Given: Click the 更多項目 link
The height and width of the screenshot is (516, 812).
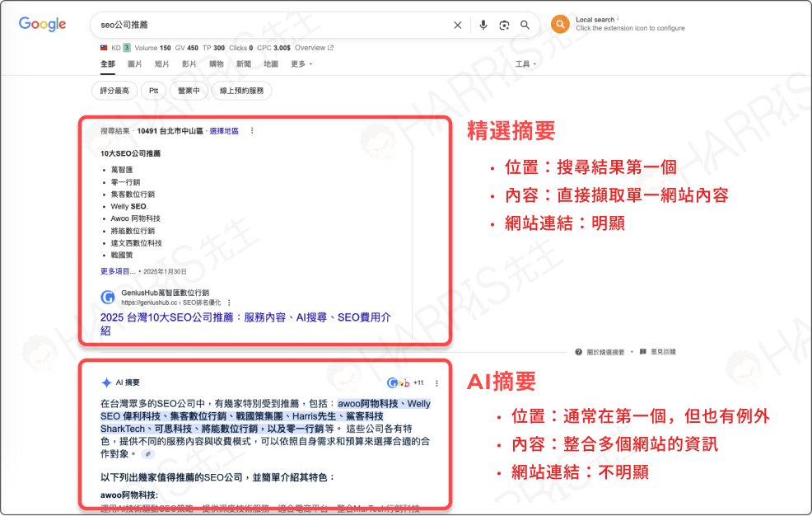Looking at the screenshot, I should (x=118, y=271).
